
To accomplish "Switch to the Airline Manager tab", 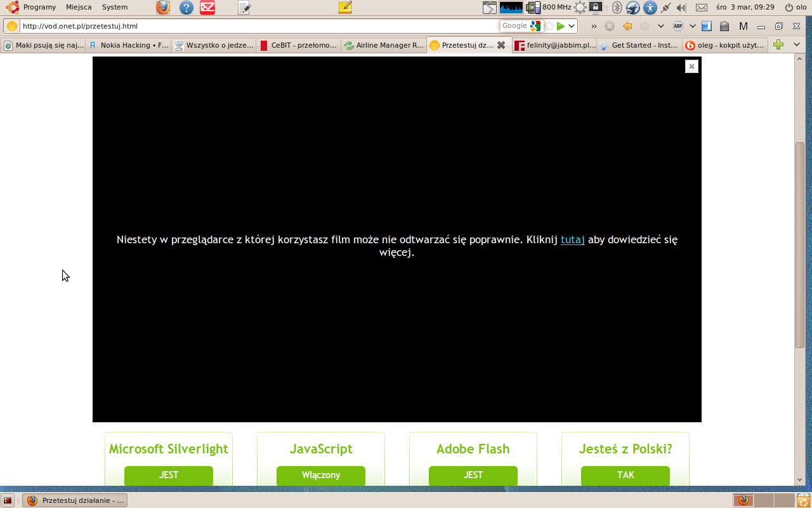I will tap(384, 45).
